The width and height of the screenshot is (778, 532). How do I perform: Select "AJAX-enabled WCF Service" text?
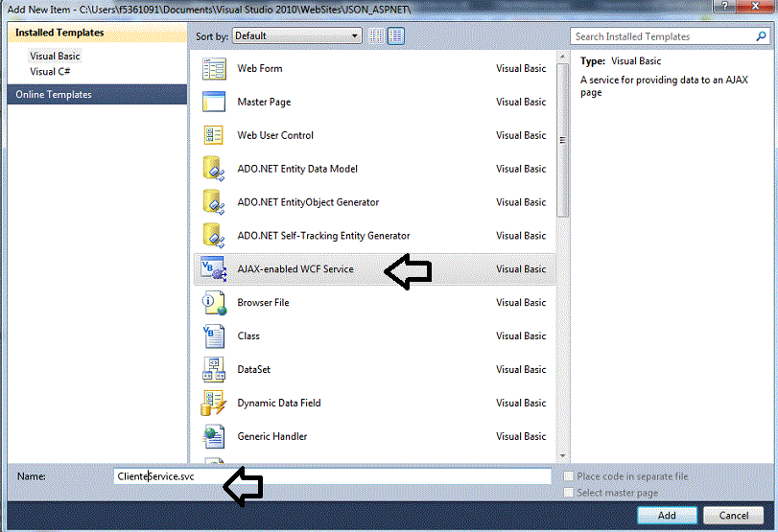point(295,268)
